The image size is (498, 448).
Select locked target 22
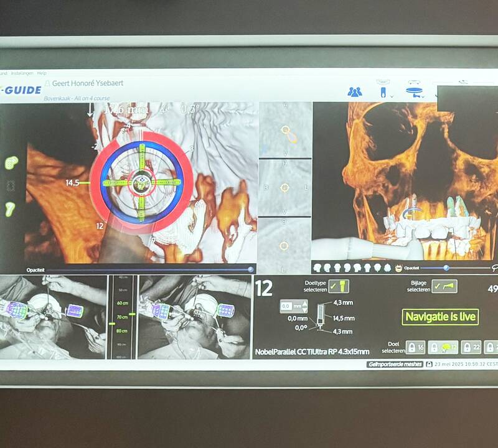(471, 347)
